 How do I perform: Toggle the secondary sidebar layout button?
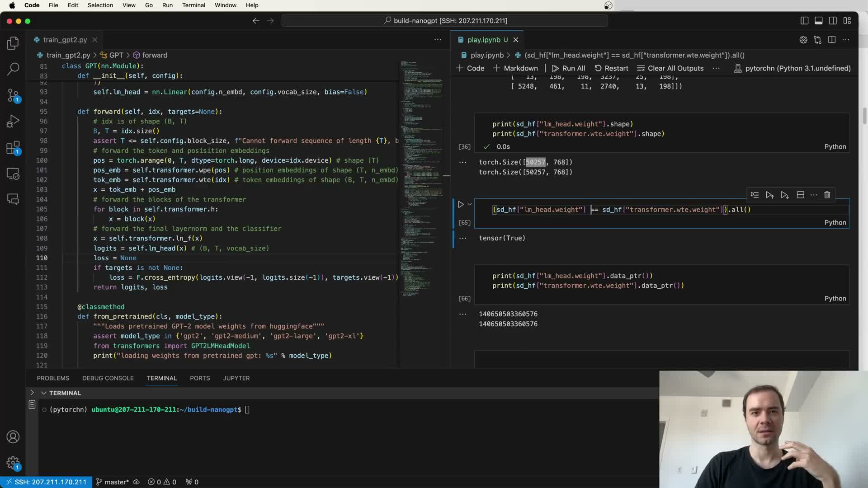[833, 21]
